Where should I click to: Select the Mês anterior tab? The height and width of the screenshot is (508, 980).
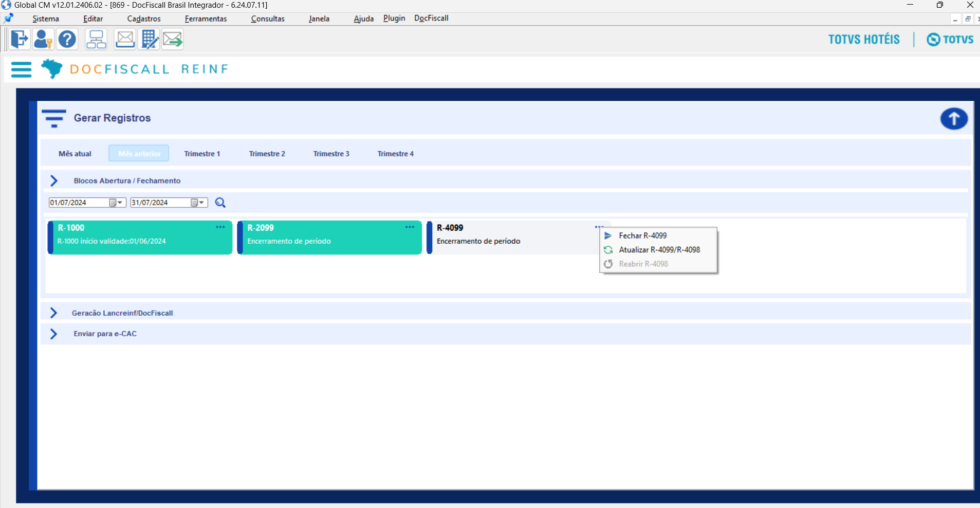(139, 154)
